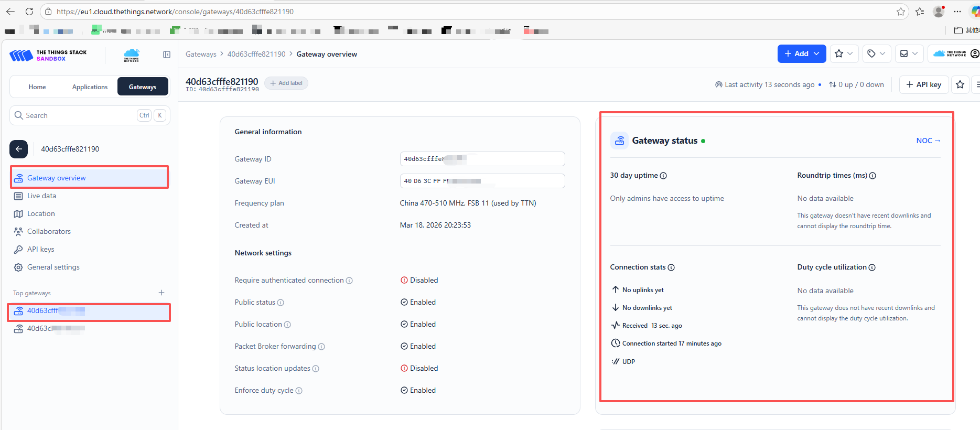The image size is (980, 430).
Task: Expand the bookmarks star dropdown
Action: (x=844, y=53)
